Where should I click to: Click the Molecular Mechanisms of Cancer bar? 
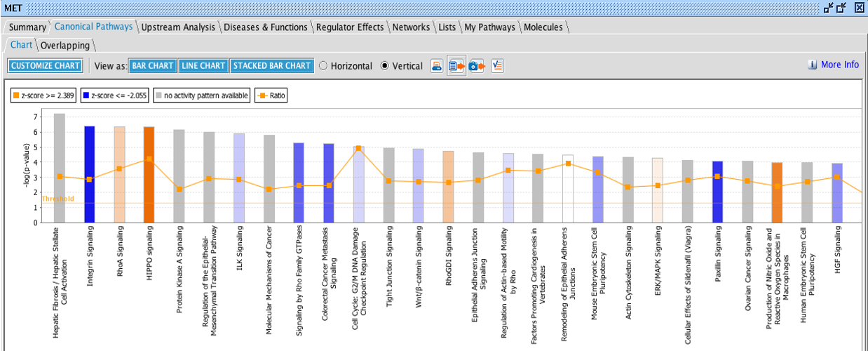pyautogui.click(x=269, y=179)
